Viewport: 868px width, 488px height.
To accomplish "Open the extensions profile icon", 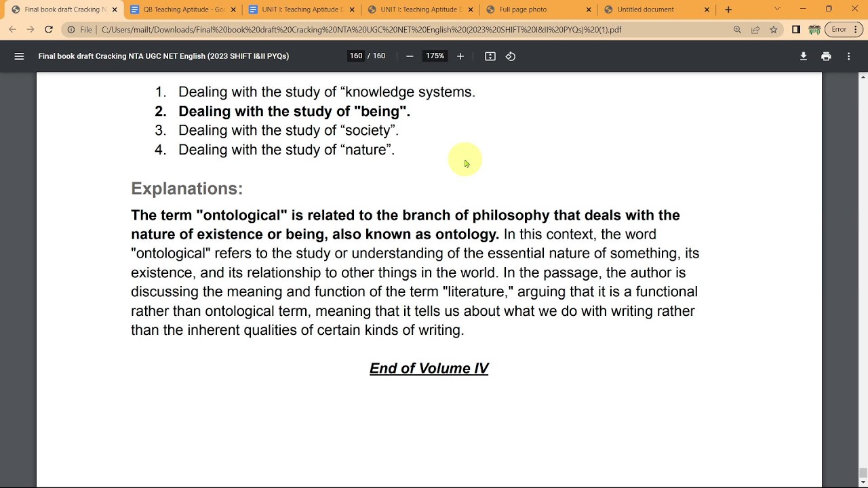I will (814, 30).
